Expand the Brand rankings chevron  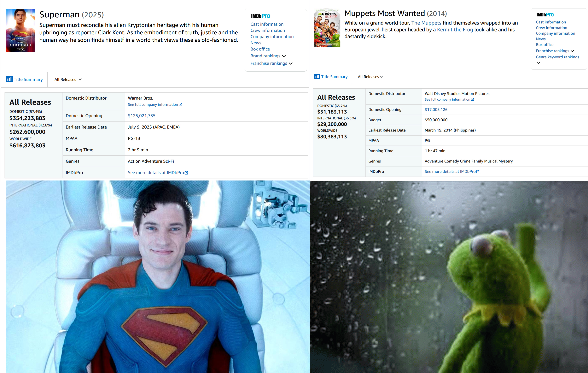pos(284,56)
